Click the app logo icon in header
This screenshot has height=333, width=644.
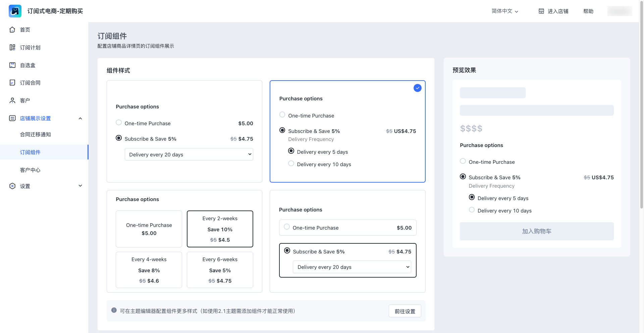click(15, 11)
